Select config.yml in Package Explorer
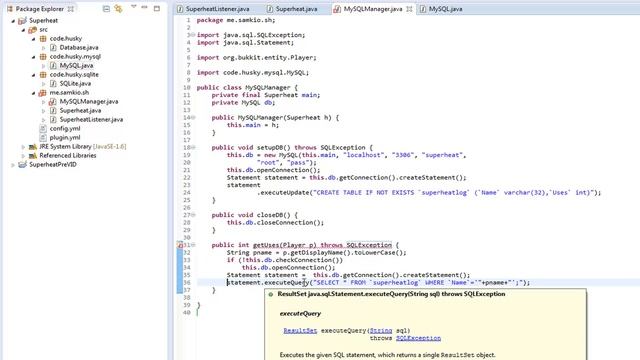 (64, 128)
